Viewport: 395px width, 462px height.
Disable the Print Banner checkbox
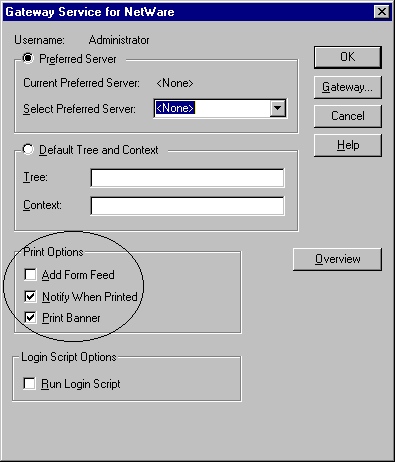coord(30,317)
